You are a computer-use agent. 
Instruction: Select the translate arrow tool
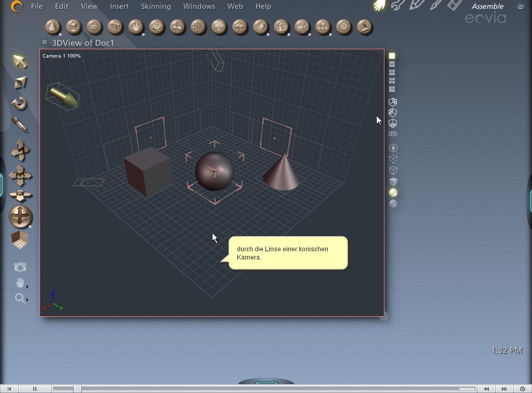(x=20, y=83)
